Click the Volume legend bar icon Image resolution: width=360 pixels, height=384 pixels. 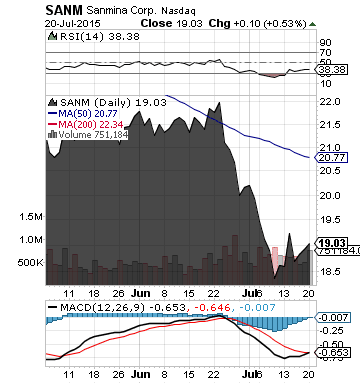(52, 134)
